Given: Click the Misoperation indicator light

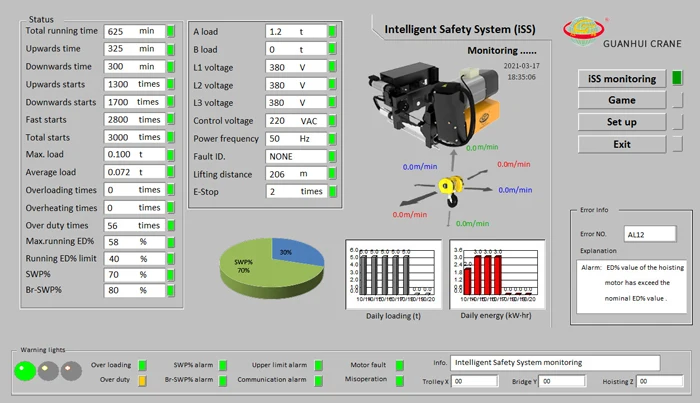Looking at the screenshot, I should tap(400, 381).
